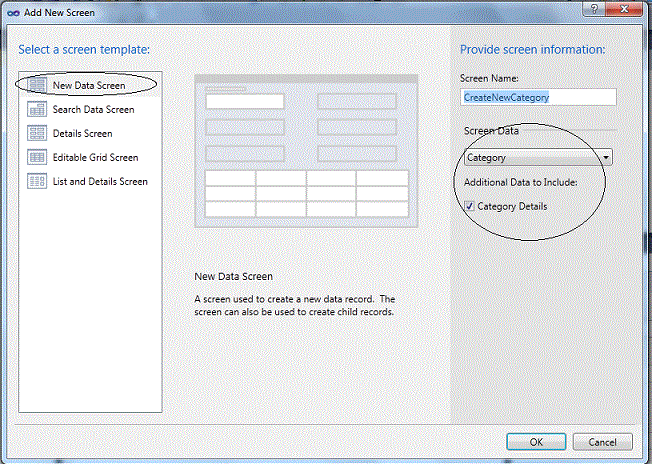Image resolution: width=652 pixels, height=464 pixels.
Task: Select the New Data Screen template
Action: 90,85
